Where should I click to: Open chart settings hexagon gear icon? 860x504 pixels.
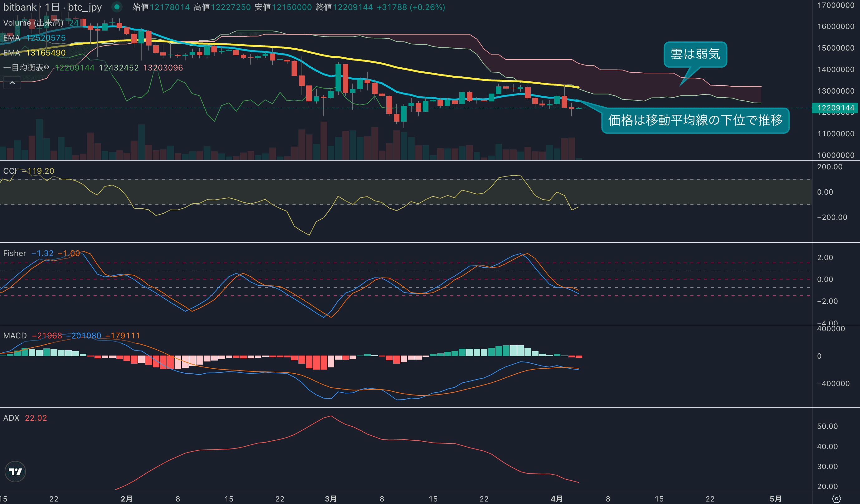tap(836, 498)
